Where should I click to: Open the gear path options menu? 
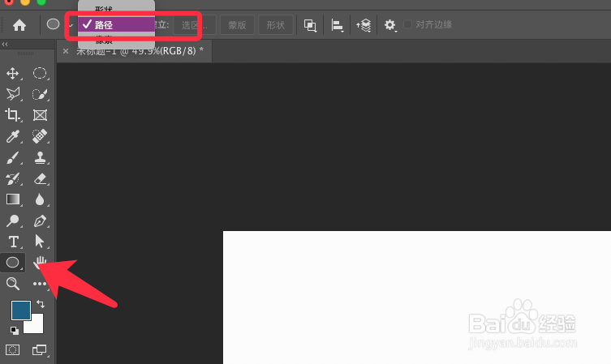click(390, 25)
